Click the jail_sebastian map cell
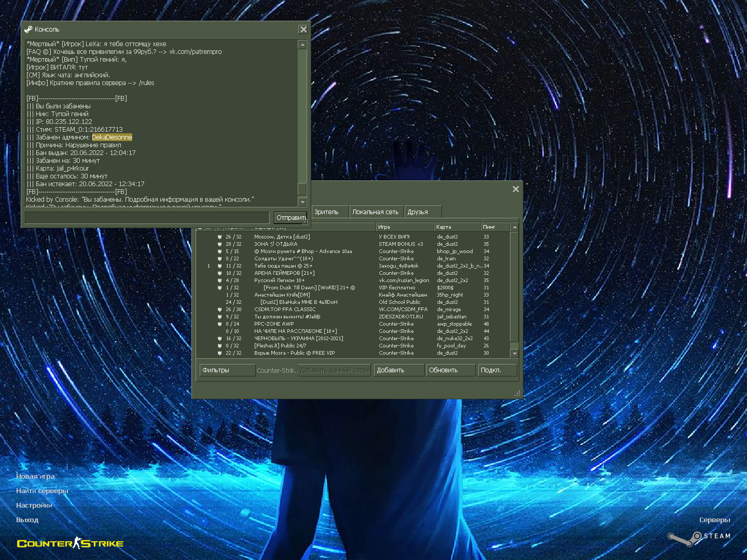The image size is (747, 560). 452,317
